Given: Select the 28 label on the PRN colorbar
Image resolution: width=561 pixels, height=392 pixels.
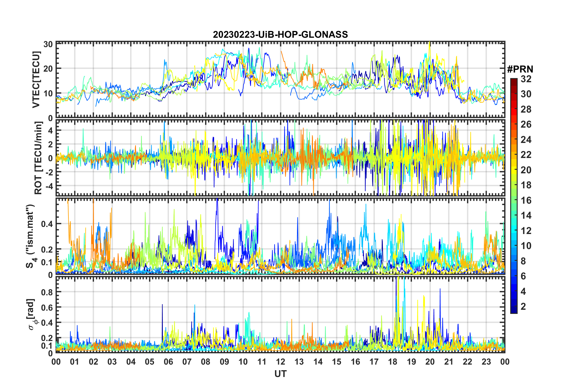Looking at the screenshot, I should tap(526, 109).
